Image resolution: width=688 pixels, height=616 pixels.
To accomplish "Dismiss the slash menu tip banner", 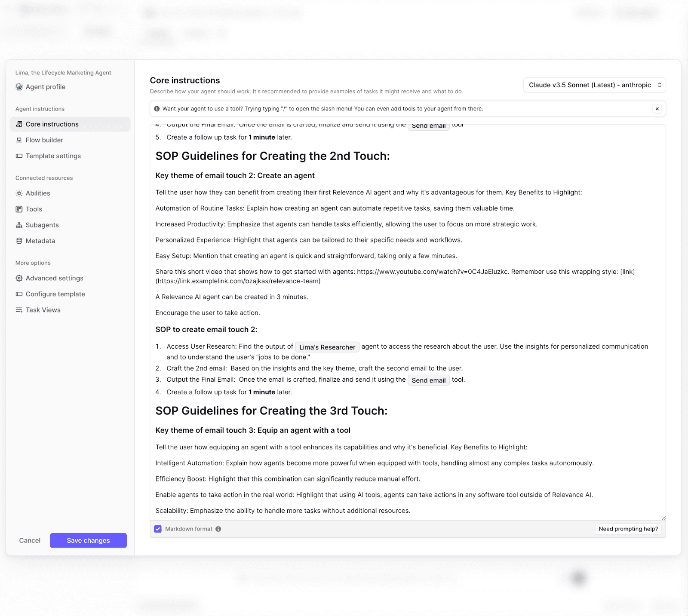I will 657,109.
